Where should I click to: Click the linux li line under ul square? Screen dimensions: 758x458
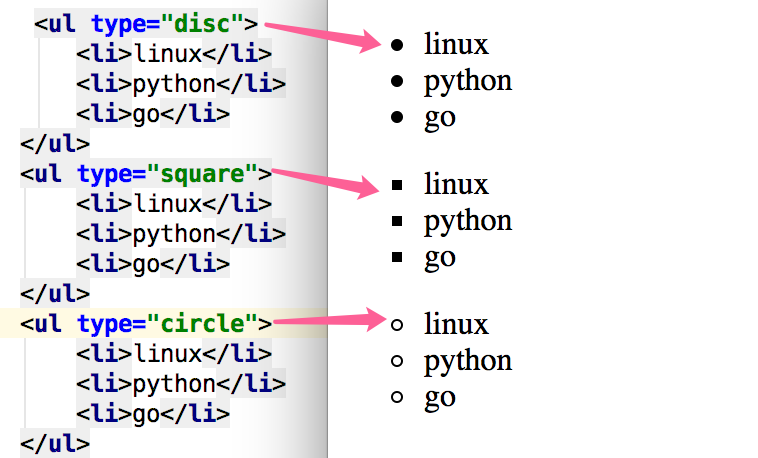(x=173, y=204)
